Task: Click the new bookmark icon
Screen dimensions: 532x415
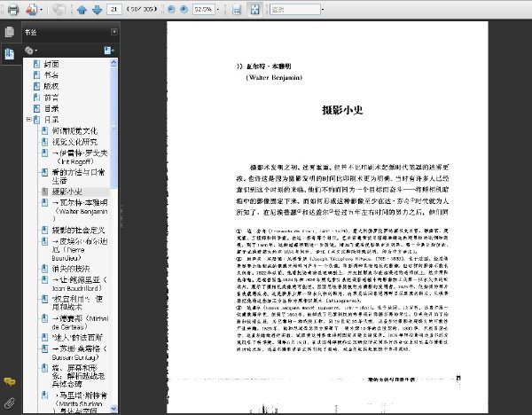Action: (109, 51)
